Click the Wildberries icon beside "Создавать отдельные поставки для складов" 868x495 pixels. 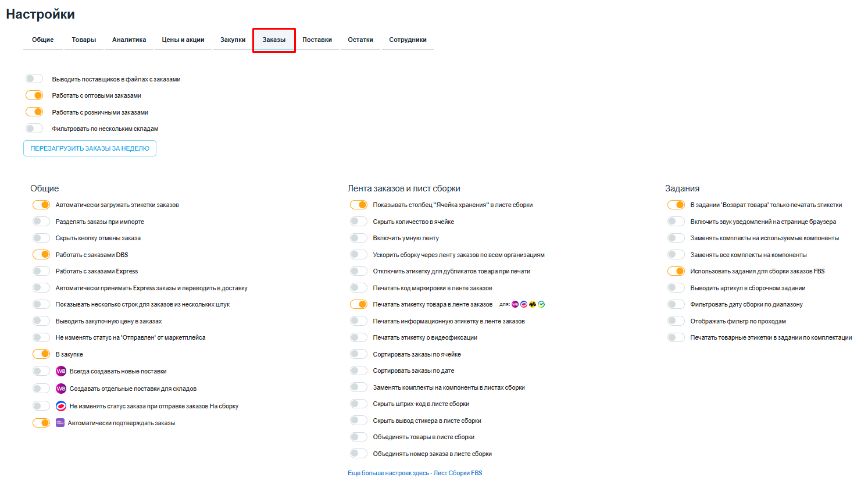(61, 389)
